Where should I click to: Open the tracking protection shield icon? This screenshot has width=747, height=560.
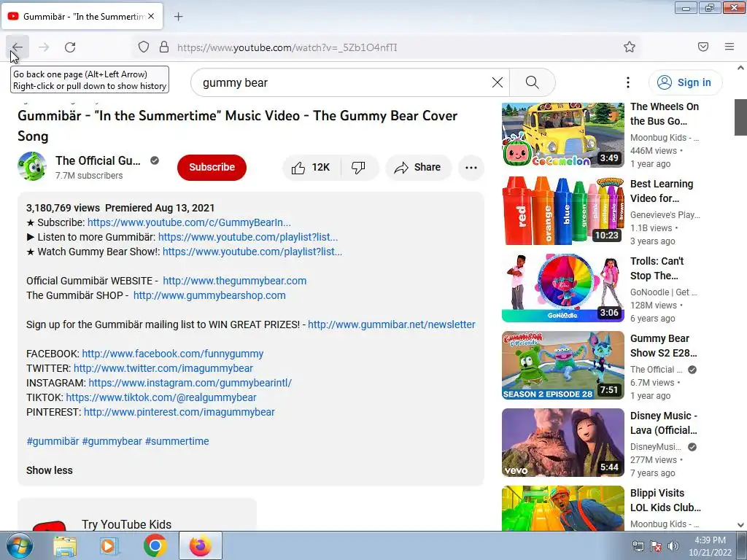(x=144, y=47)
